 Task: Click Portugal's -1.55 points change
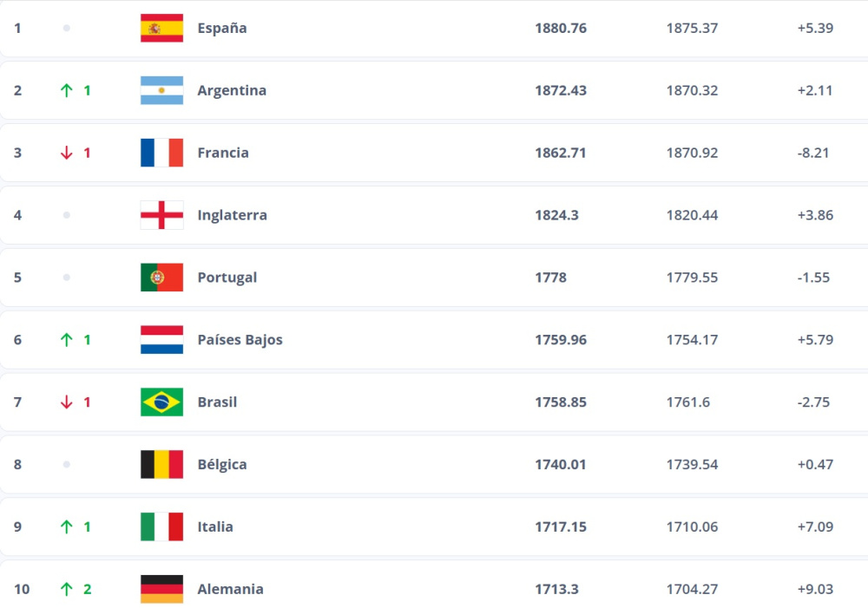[813, 278]
